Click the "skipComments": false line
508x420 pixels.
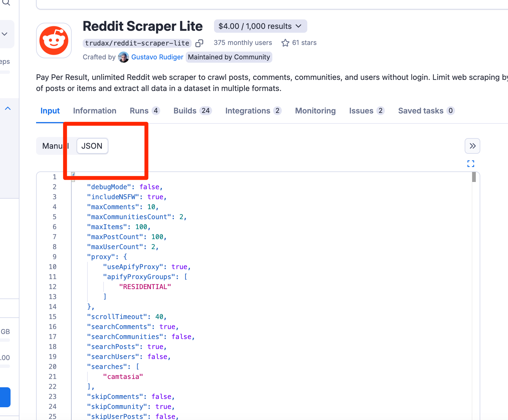[131, 397]
